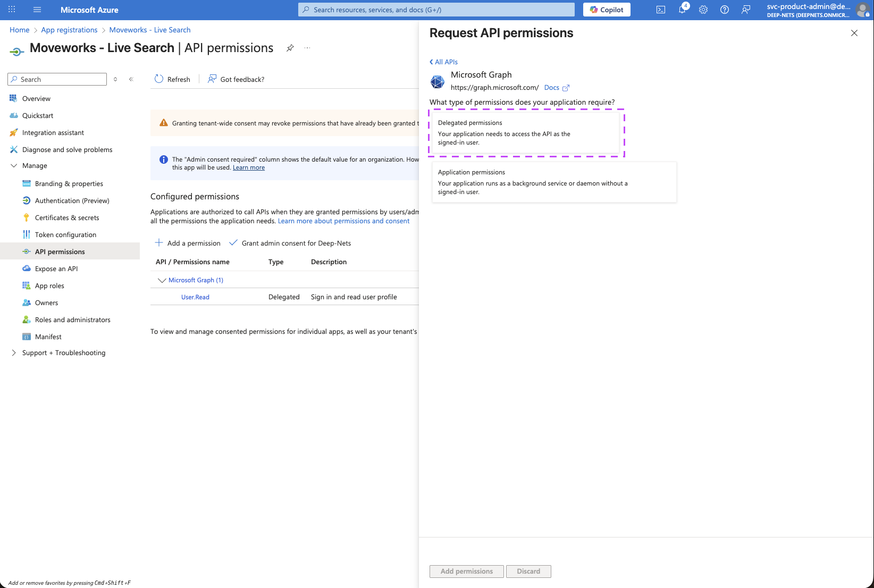The width and height of the screenshot is (874, 588).
Task: Open help question mark icon
Action: (x=725, y=10)
